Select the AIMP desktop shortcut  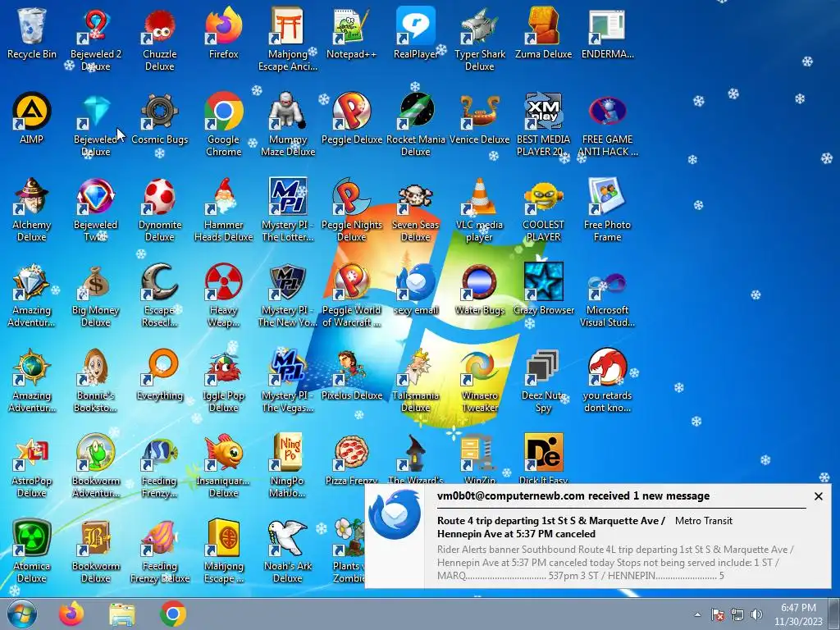(32, 119)
